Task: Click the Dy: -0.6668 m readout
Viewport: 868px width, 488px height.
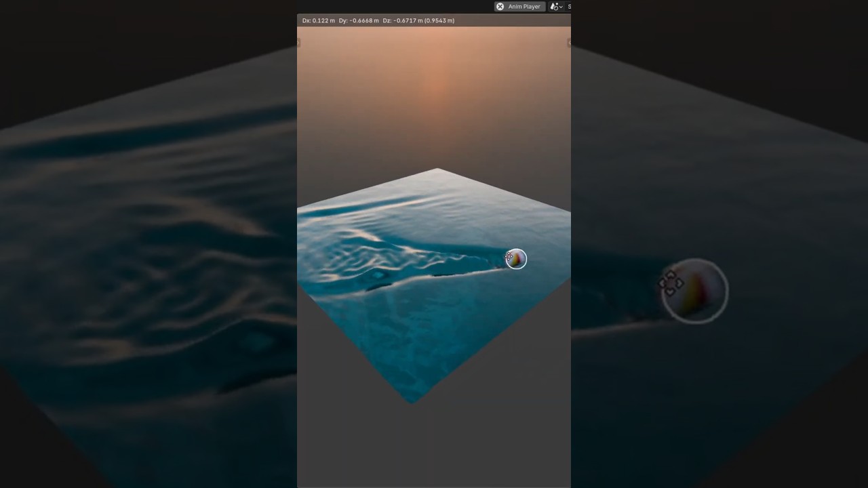Action: (x=359, y=21)
